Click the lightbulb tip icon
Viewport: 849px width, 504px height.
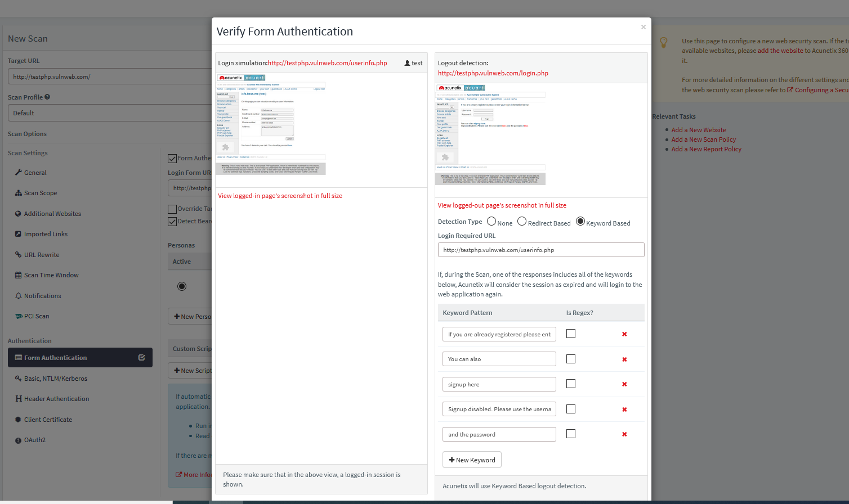click(664, 42)
